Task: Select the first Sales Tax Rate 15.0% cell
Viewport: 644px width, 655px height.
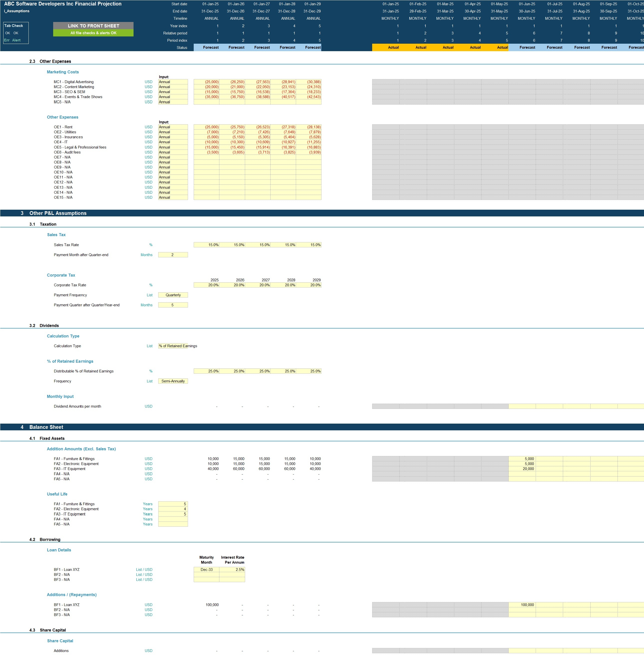Action: tap(206, 245)
